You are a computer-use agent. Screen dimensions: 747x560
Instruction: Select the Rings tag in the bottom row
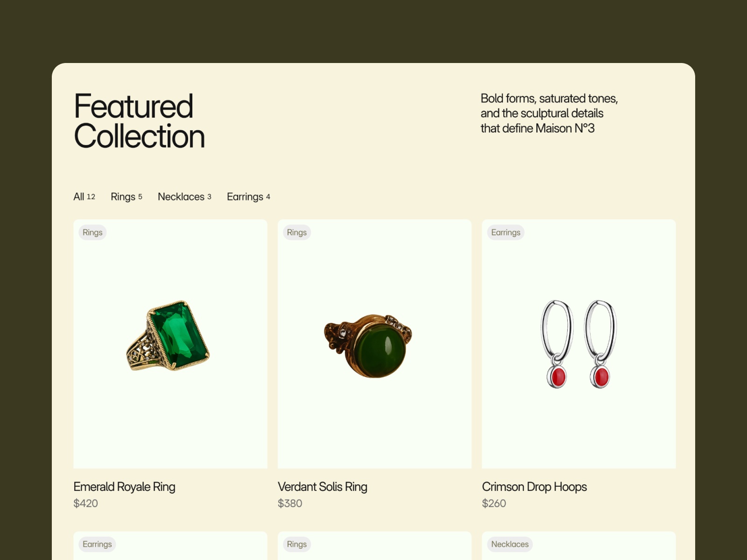[x=297, y=544]
